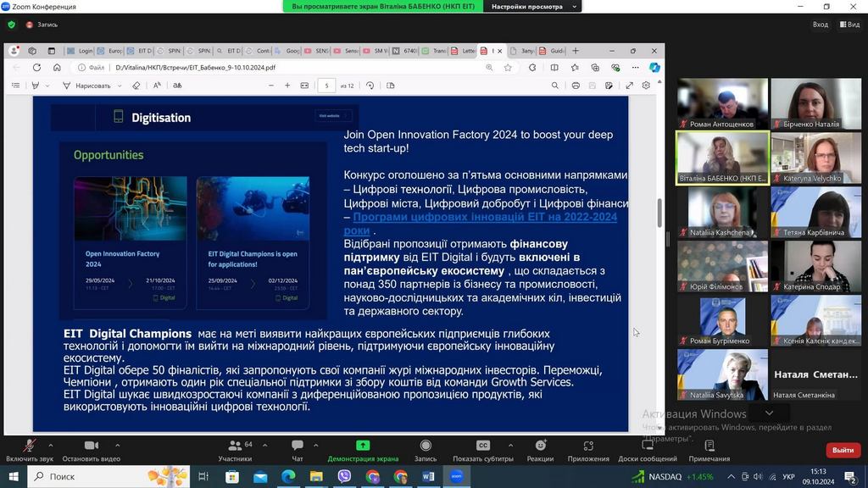Stop video with the camera button
868x488 pixels.
click(91, 446)
